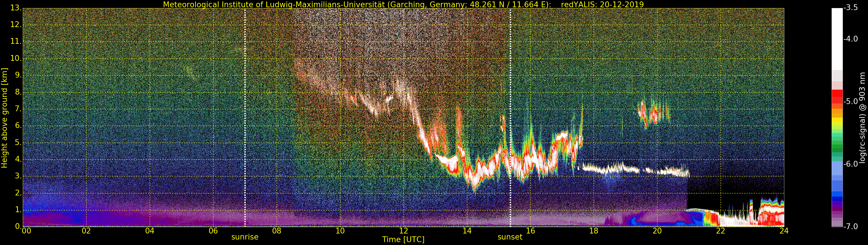Click the '-3.5' colorbar tick label

pyautogui.click(x=851, y=8)
